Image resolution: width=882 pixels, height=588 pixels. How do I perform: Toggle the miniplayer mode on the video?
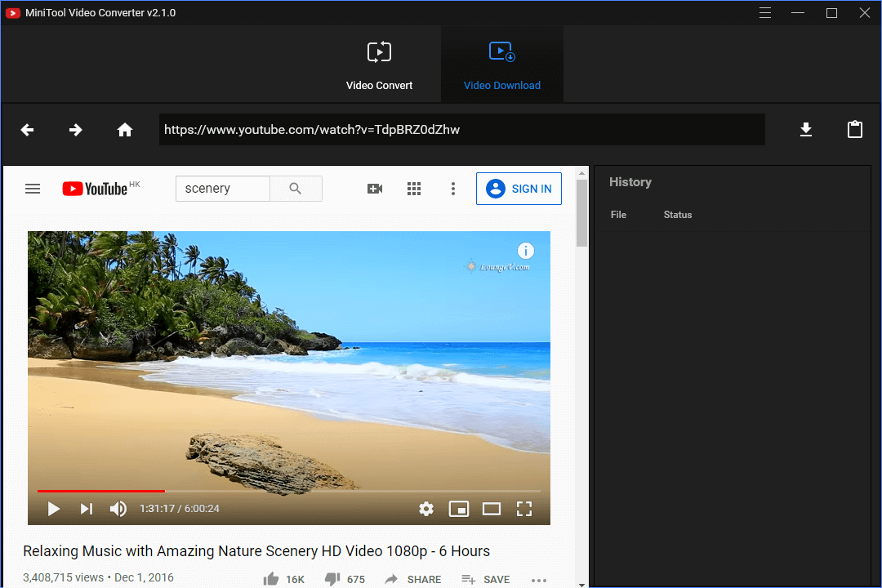(x=459, y=508)
